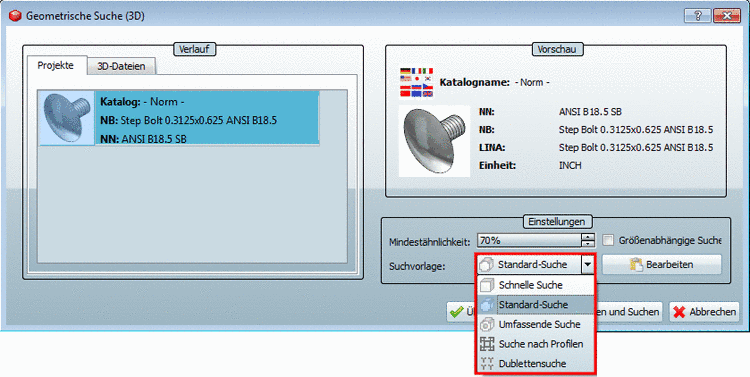Click the large bolt preview image
Image resolution: width=750 pixels, height=377 pixels.
[x=434, y=141]
